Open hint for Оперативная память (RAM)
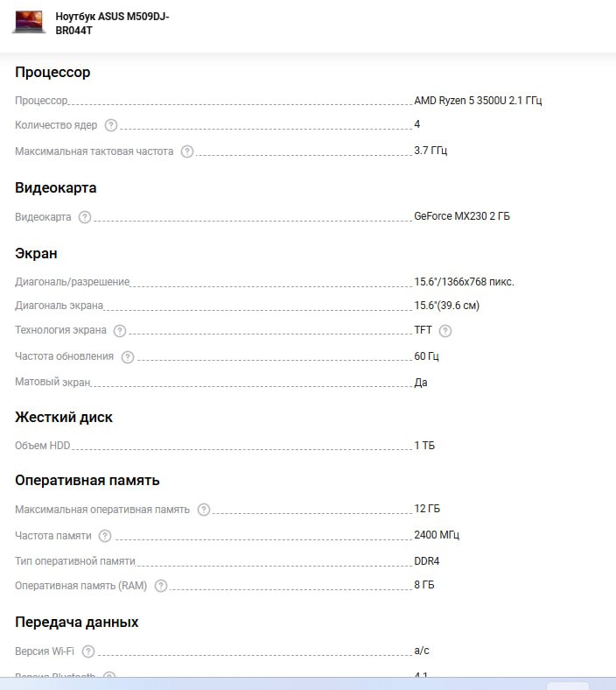 [161, 586]
